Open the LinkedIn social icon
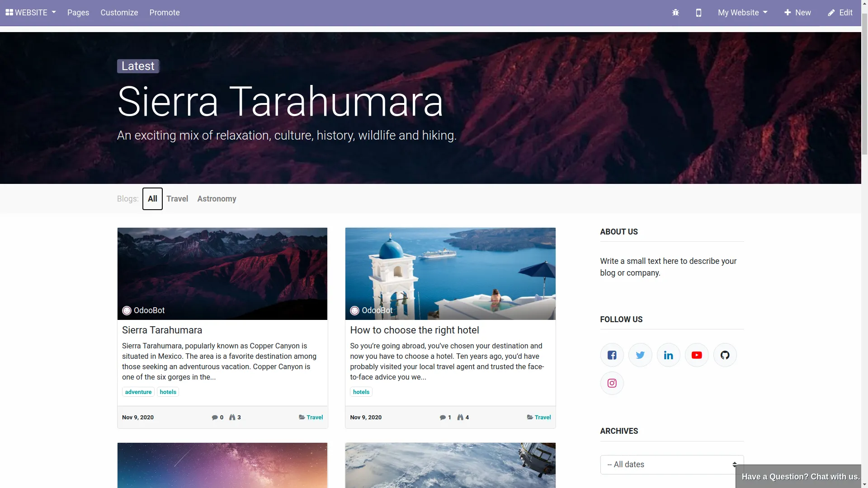 pos(669,355)
